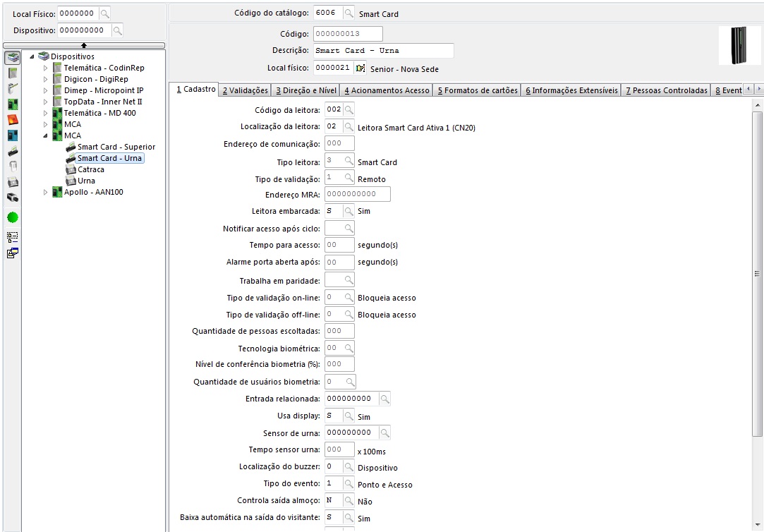Click the search icon beside Local Físico field

point(104,13)
